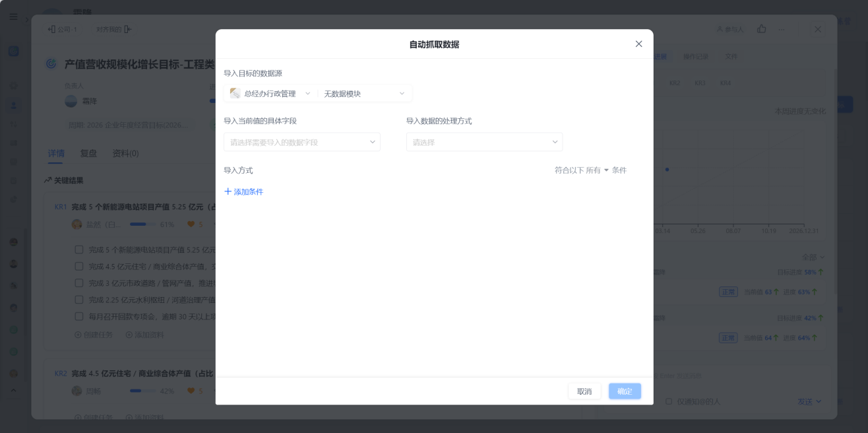Click the objective target icon beside title
This screenshot has height=433, width=868.
(51, 64)
